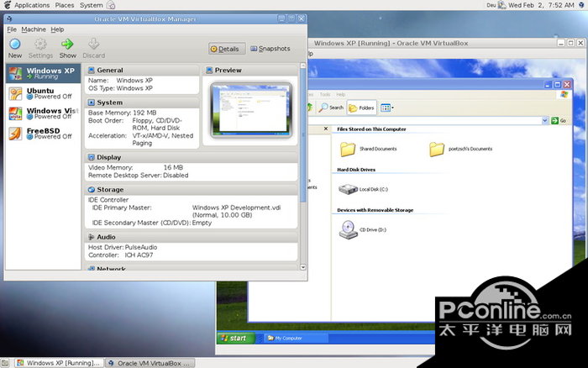
Task: Open the GNOME Places menu
Action: coord(65,5)
